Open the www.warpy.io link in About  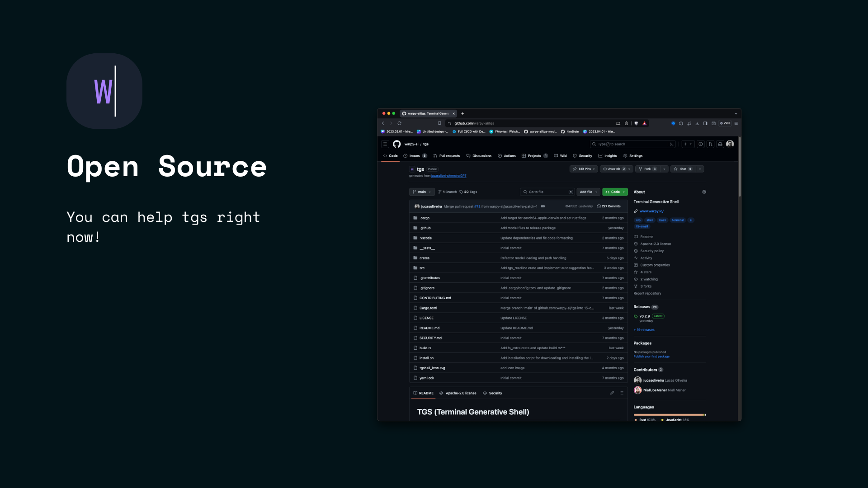click(x=651, y=211)
